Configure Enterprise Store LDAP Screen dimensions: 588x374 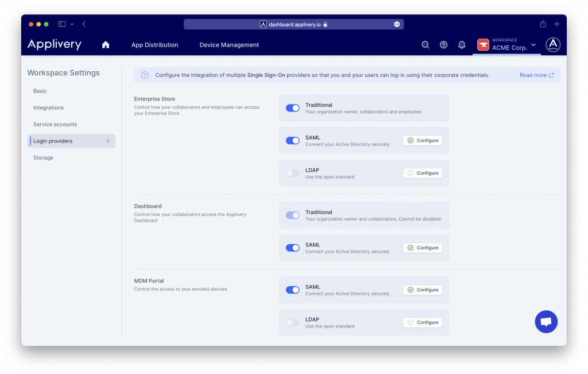pos(423,173)
